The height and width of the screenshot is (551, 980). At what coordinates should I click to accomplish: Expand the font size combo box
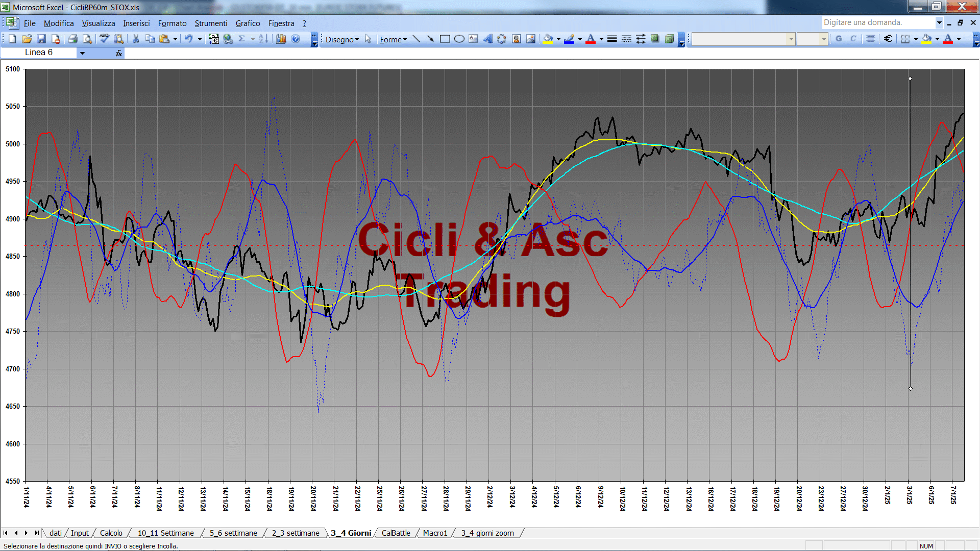(x=823, y=39)
